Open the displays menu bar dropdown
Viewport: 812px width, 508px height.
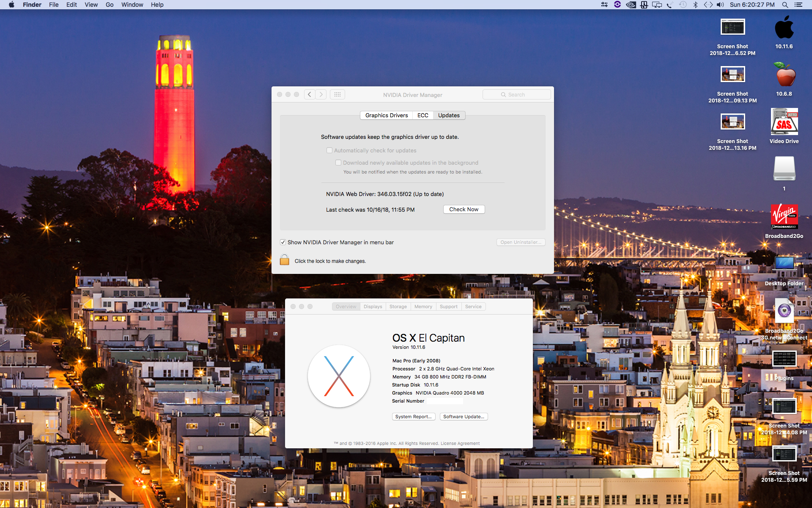coord(657,5)
